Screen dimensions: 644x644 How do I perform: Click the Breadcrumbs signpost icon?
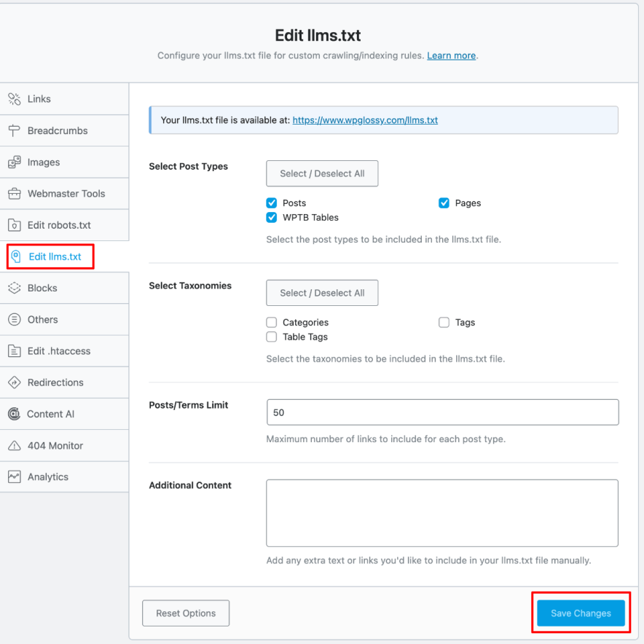tap(15, 131)
